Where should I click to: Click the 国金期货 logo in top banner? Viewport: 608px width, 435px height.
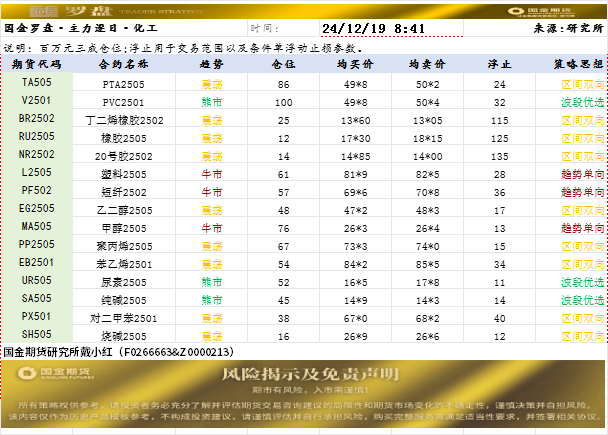point(542,12)
